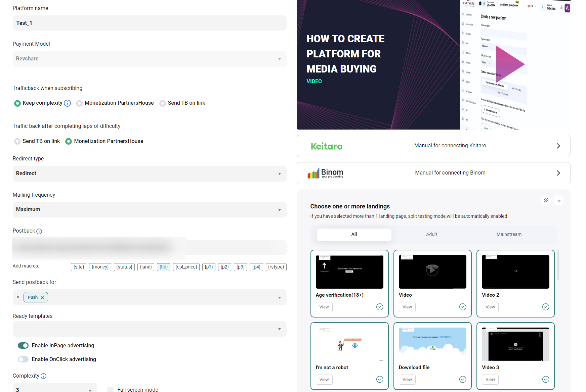Select Monetization PartnersHouse for trafficback when subscribing

coord(79,103)
